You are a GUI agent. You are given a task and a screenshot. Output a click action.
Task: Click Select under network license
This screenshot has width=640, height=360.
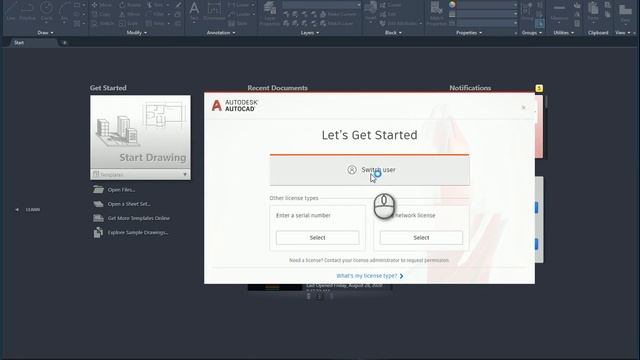(x=421, y=238)
